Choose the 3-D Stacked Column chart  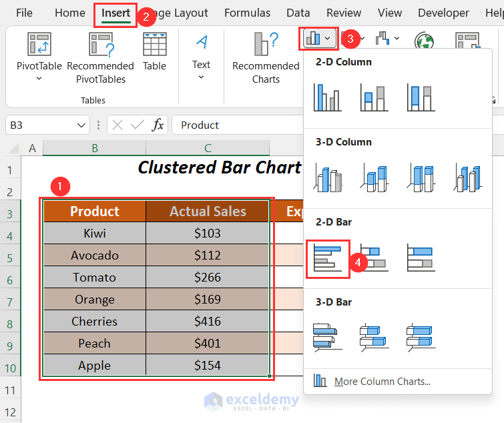[374, 177]
